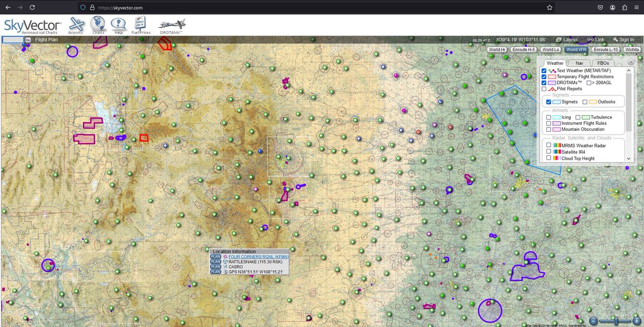Click the browser forward arrow
Image resolution: width=644 pixels, height=327 pixels.
pos(20,8)
